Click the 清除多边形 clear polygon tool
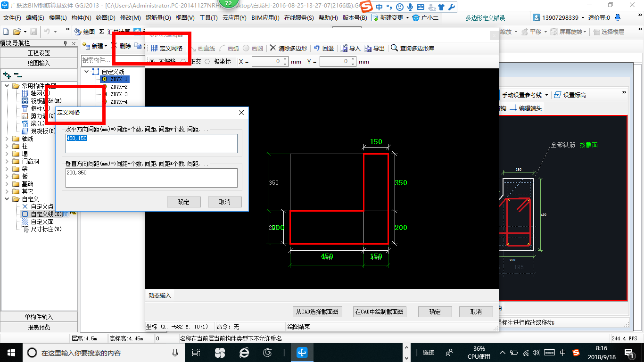The height and width of the screenshot is (362, 644). pos(288,48)
